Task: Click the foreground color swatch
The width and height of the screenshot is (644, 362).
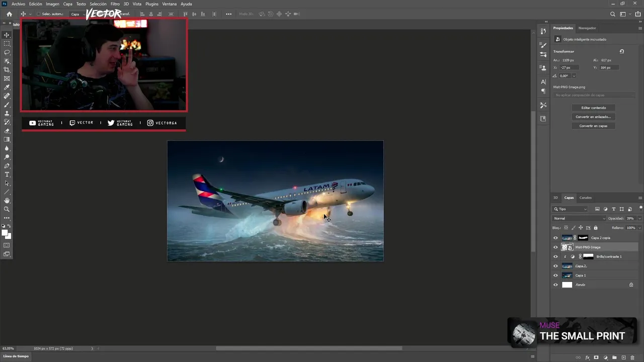Action: coord(5,233)
